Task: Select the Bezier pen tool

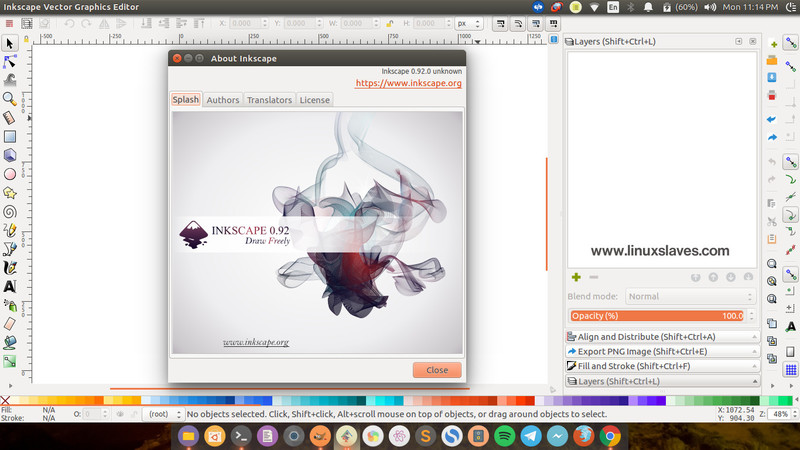Action: tap(10, 249)
